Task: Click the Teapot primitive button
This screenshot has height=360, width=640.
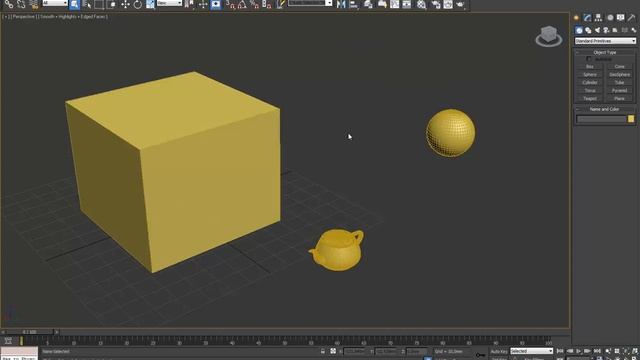Action: [x=589, y=98]
